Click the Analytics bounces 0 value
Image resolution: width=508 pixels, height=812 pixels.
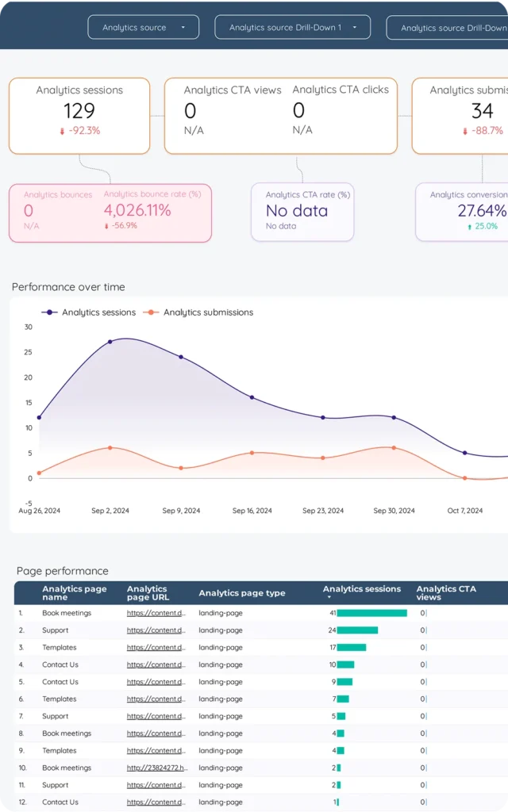(29, 211)
